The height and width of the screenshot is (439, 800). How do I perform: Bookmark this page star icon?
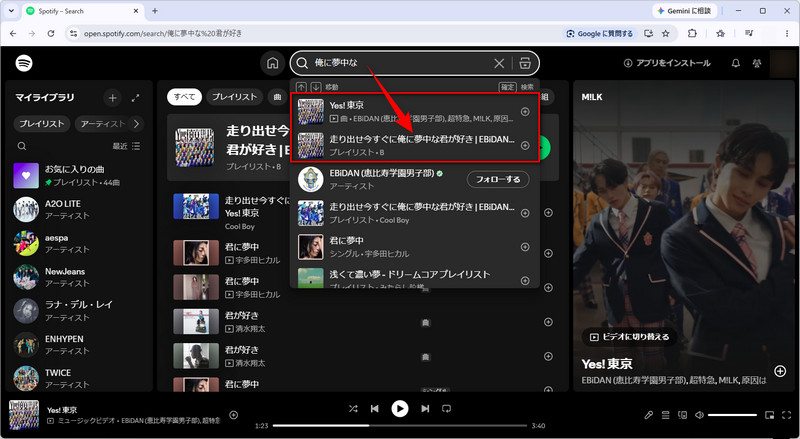coord(665,33)
